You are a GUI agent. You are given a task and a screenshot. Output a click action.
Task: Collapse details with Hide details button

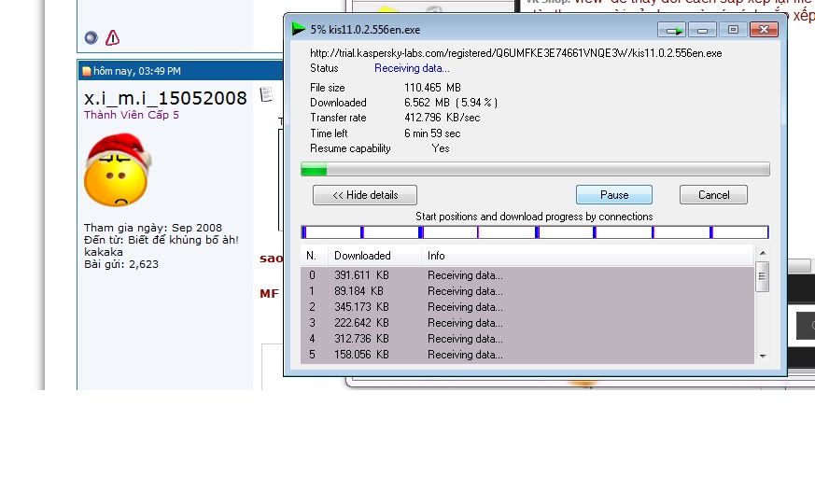click(x=365, y=195)
